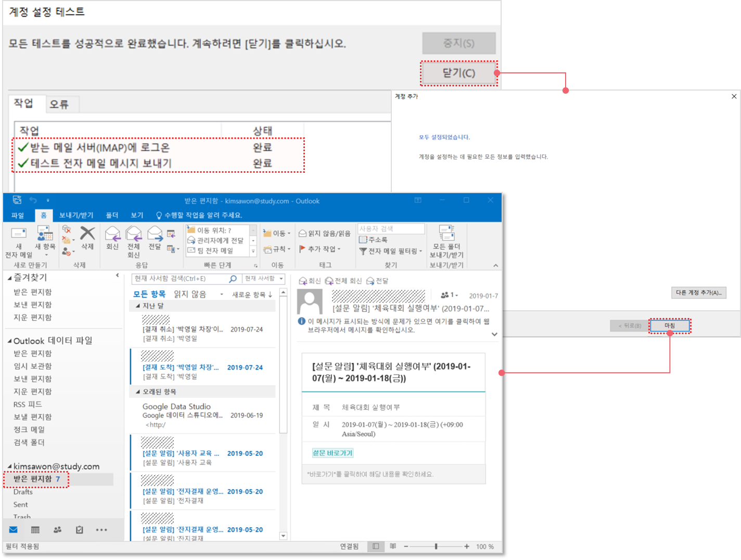
Task: Click the Delete (삭제) X icon
Action: 87,234
